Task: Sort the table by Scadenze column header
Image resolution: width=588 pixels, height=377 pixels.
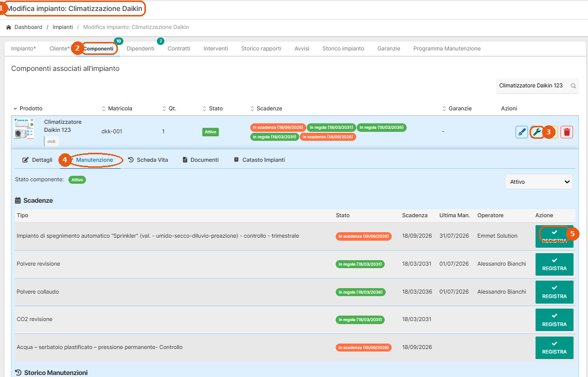Action: click(266, 108)
